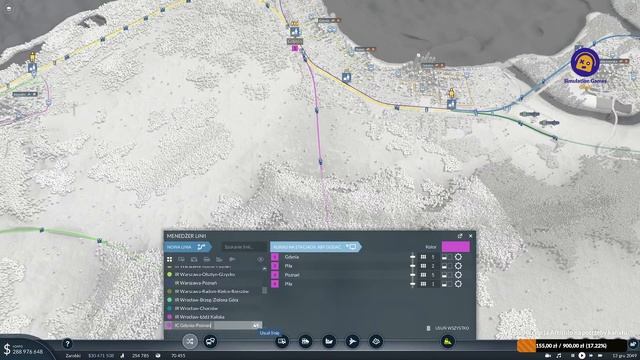Select the Gdynia stop in the list
Screen dimensions: 640x360
point(291,257)
